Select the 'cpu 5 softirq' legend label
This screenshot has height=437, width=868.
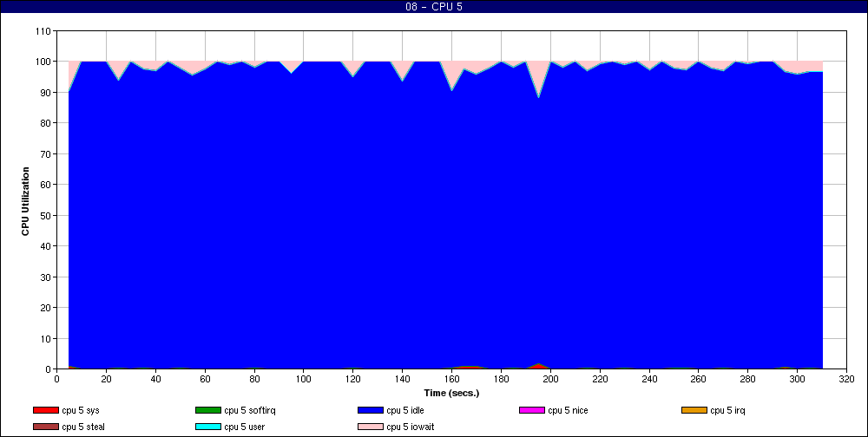pyautogui.click(x=250, y=410)
